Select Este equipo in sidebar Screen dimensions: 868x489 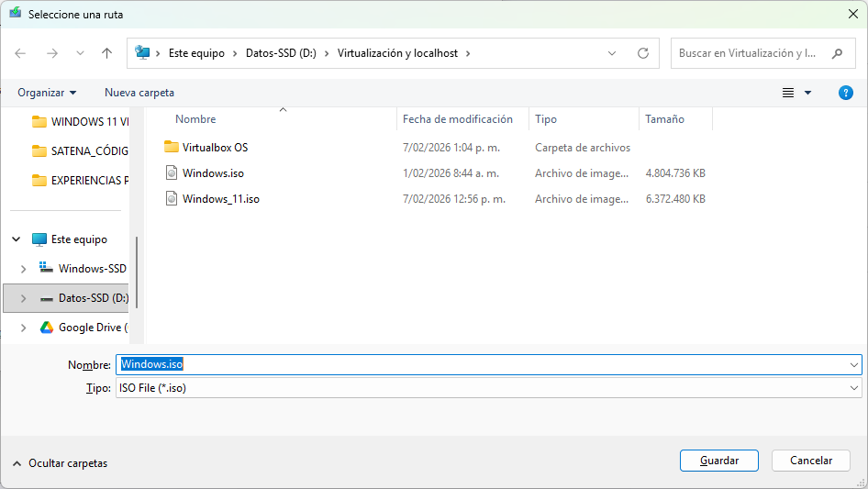[x=79, y=239]
